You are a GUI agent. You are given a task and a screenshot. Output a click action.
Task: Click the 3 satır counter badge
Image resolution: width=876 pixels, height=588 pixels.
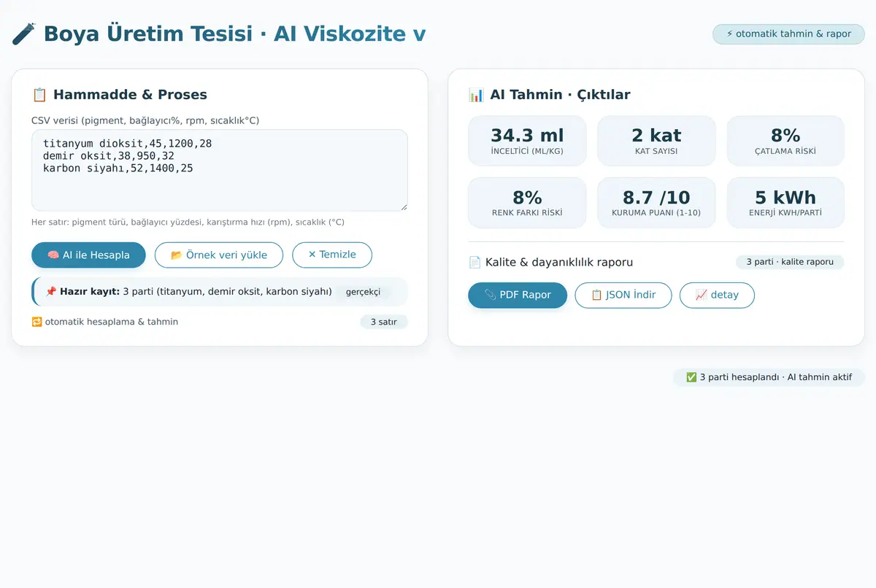point(384,322)
